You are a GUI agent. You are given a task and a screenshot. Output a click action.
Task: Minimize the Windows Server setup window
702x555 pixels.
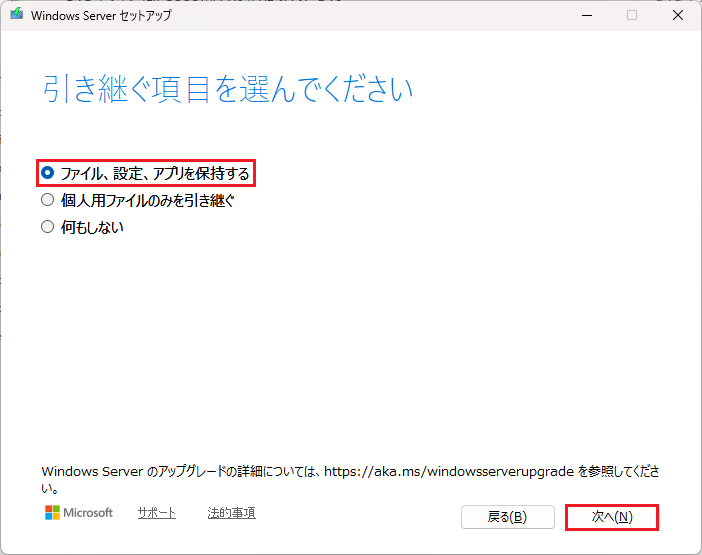[583, 15]
